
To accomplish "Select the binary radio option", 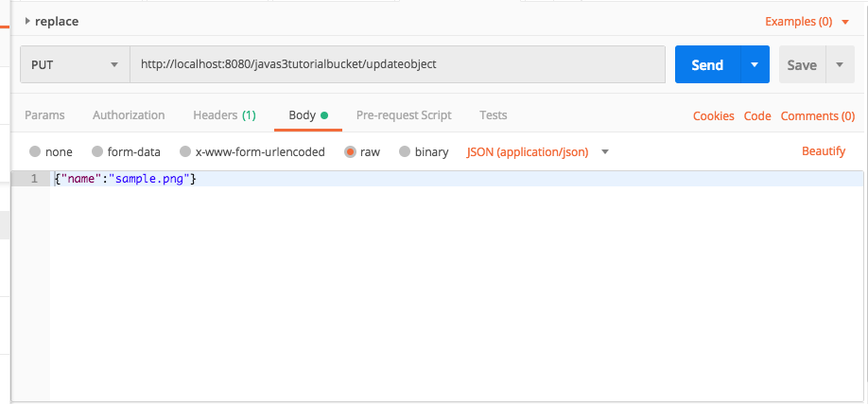I will click(x=424, y=151).
